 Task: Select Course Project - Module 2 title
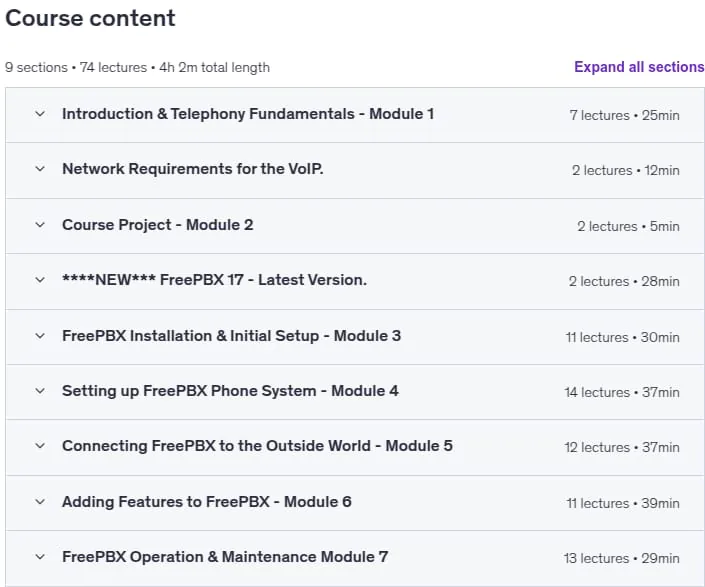158,225
